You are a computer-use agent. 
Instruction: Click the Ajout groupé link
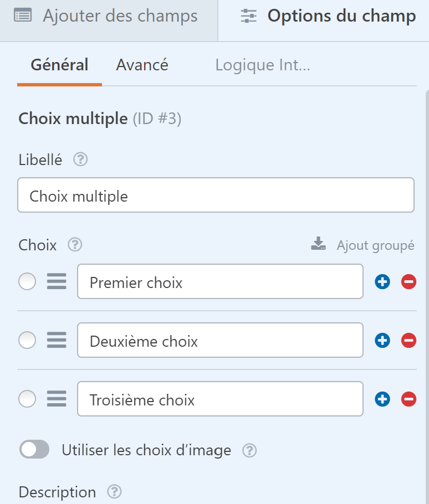click(362, 245)
